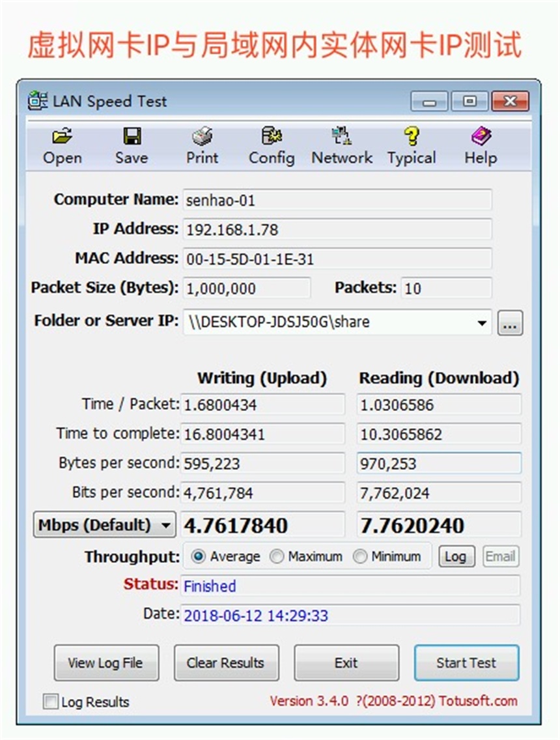Enable the Log Results checkbox
560x740 pixels.
50,702
